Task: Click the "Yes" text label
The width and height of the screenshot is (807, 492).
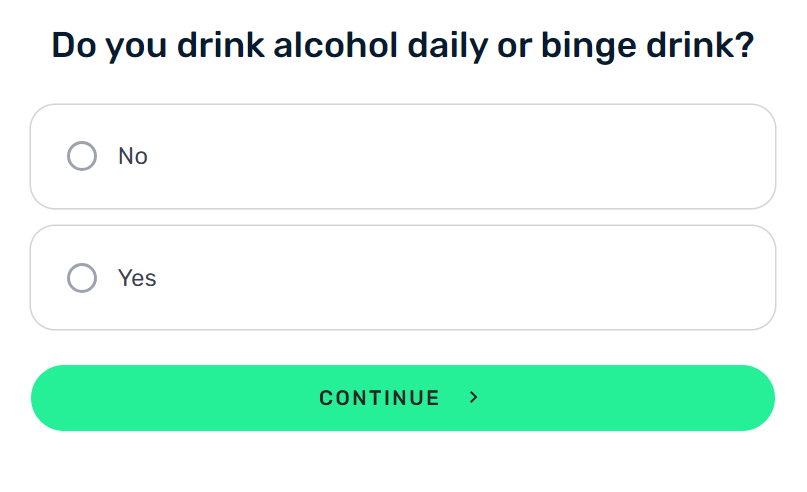Action: coord(137,278)
